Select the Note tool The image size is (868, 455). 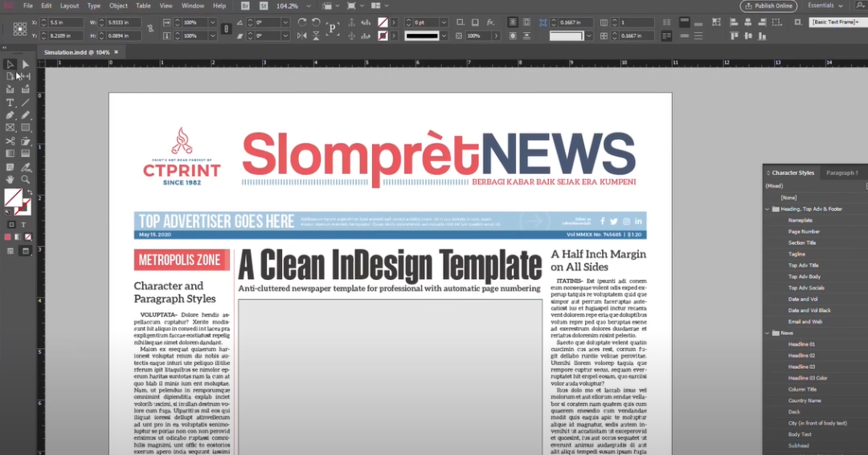(10, 166)
